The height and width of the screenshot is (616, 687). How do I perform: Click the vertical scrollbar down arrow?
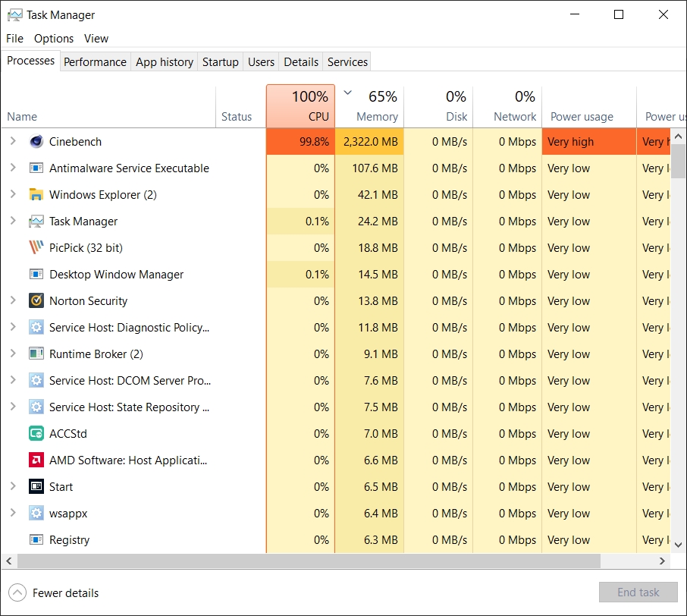pos(678,545)
